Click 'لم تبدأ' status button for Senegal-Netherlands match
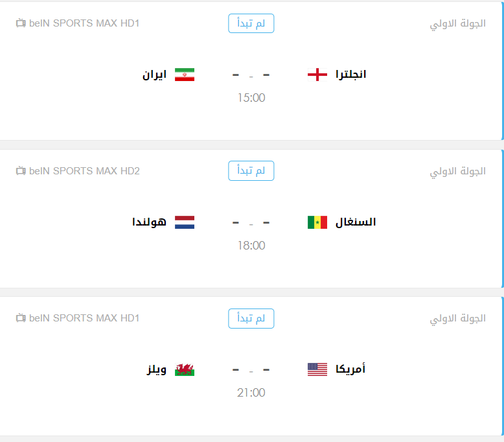504x442 pixels. click(x=251, y=170)
